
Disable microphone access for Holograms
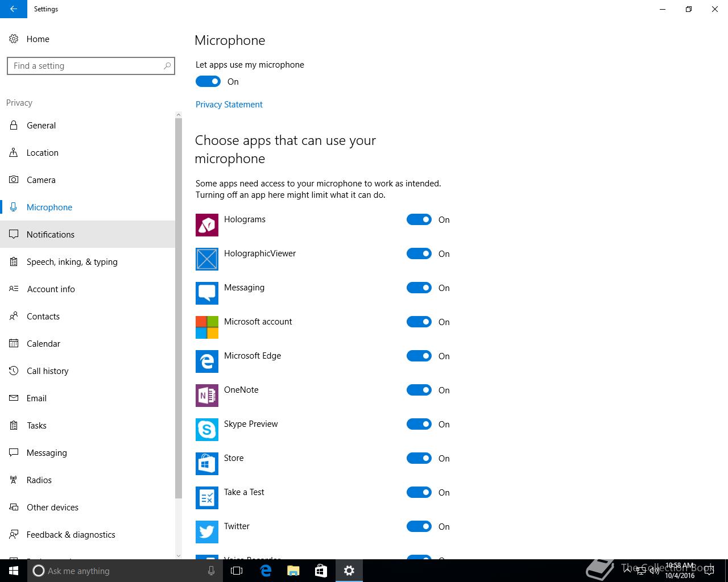click(x=419, y=219)
